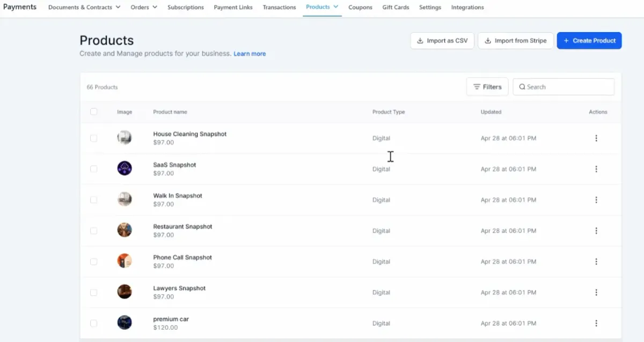Open the SaaS Snapshot product name
The height and width of the screenshot is (342, 644).
coord(175,165)
